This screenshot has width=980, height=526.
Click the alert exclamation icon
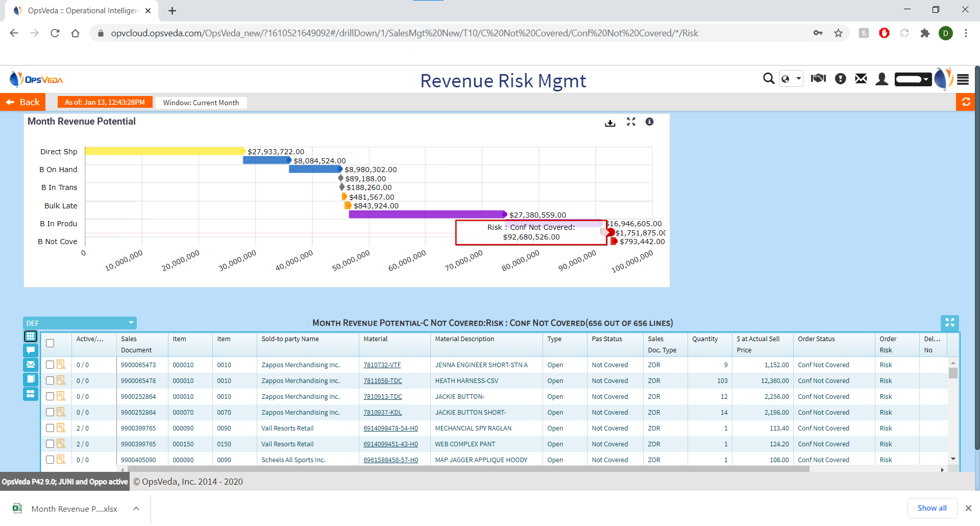[x=840, y=79]
